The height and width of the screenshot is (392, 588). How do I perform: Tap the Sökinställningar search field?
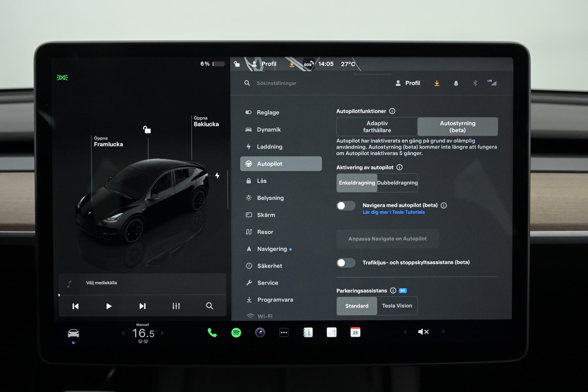coord(276,83)
